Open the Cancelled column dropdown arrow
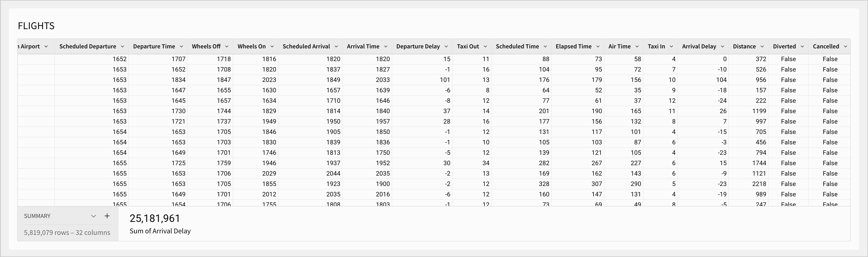 point(845,46)
